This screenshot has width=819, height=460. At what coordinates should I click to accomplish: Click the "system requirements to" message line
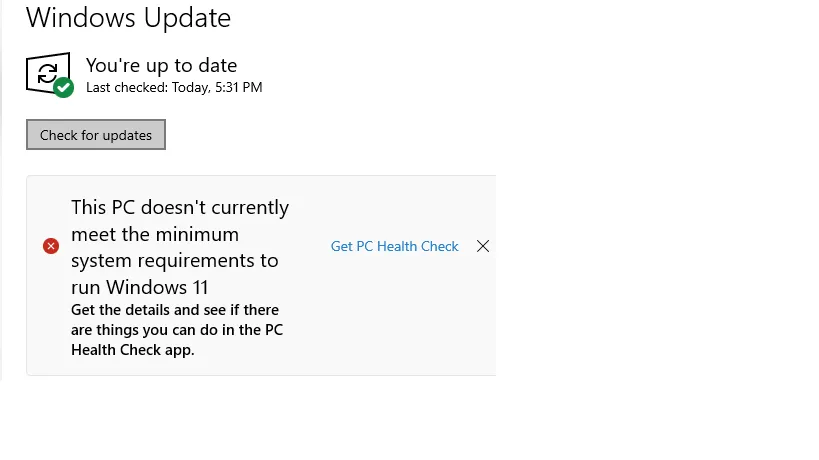click(174, 261)
